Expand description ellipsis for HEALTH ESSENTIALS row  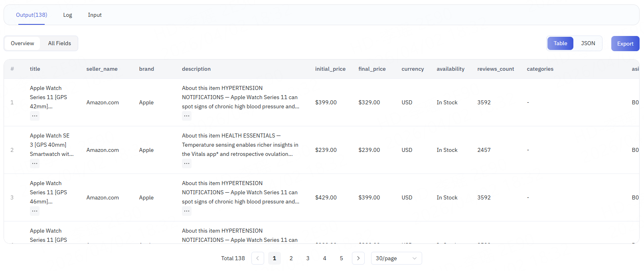(x=187, y=163)
